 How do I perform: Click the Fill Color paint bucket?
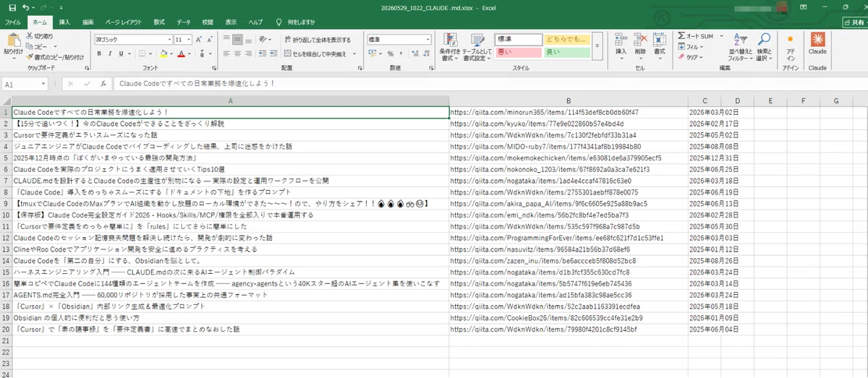(163, 53)
